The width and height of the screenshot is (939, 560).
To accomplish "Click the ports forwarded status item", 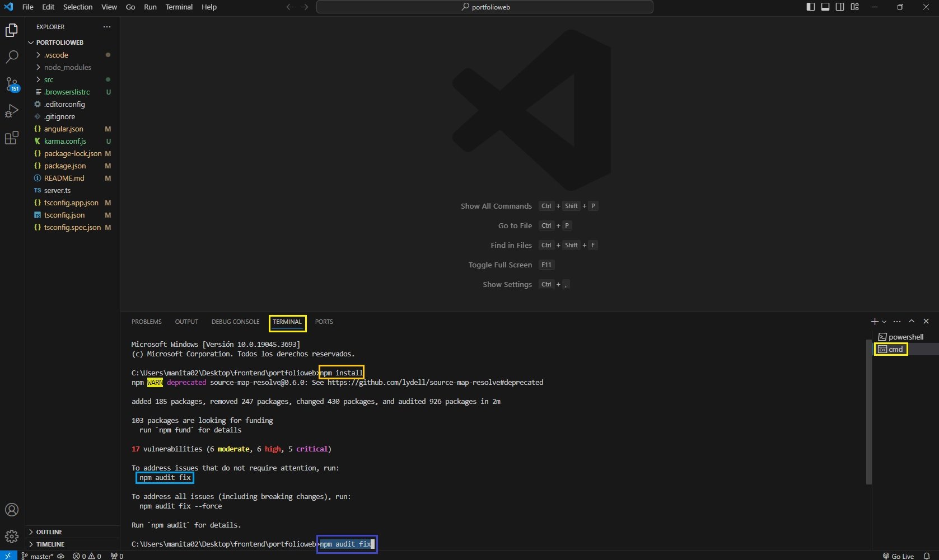I will click(117, 556).
